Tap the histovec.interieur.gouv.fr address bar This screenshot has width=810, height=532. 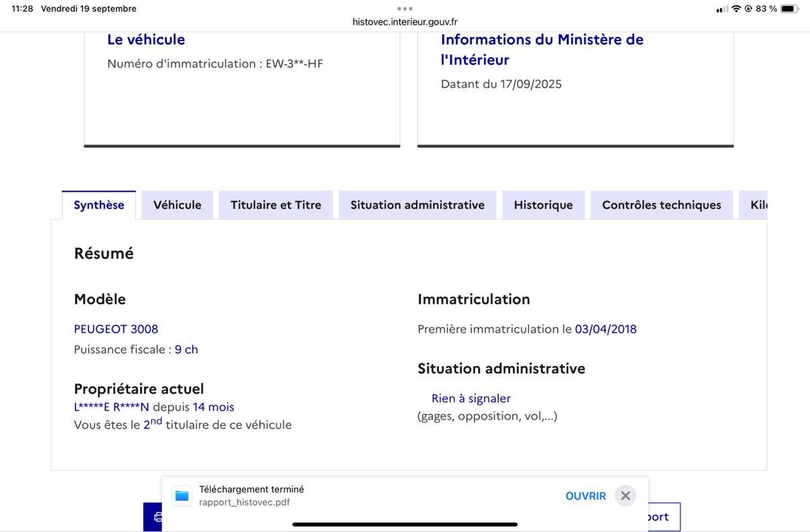point(405,22)
